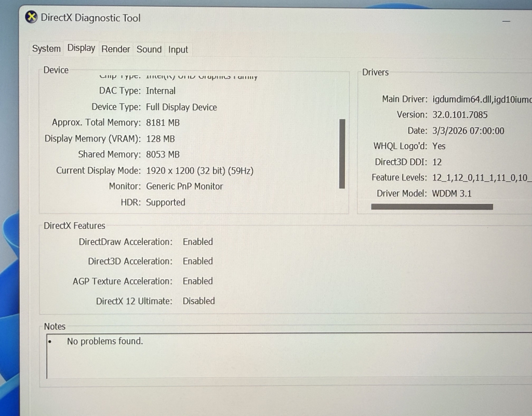Click the HDR 'Supported' value
Viewport: 532px width, 416px height.
(165, 202)
